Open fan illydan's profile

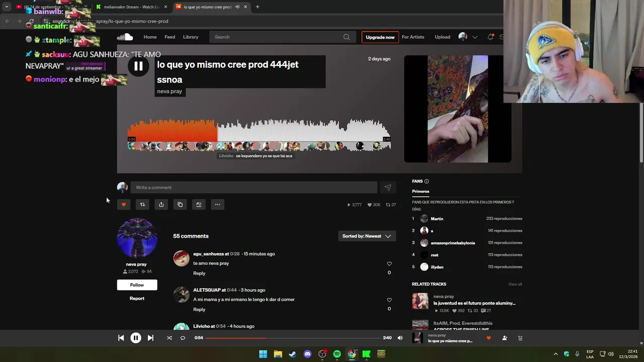[x=437, y=267]
